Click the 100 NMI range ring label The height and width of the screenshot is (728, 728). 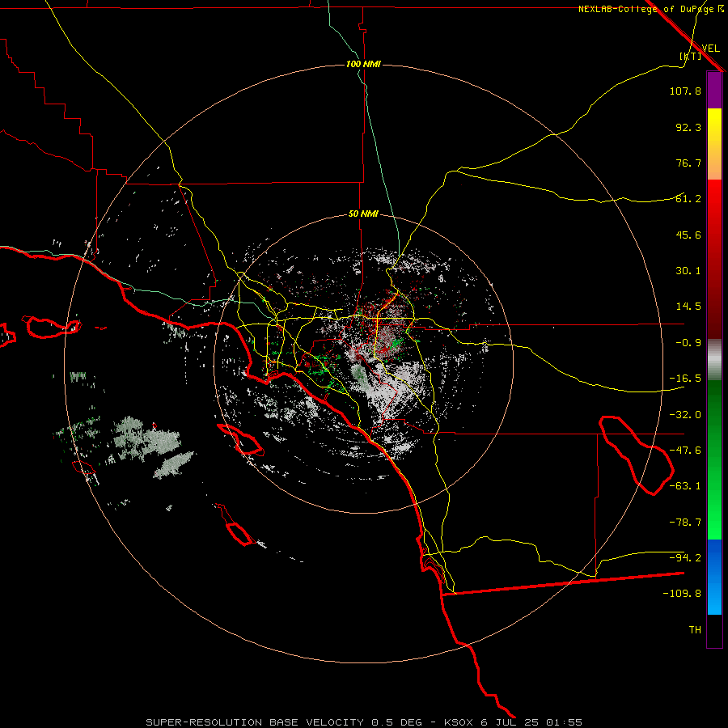point(363,64)
